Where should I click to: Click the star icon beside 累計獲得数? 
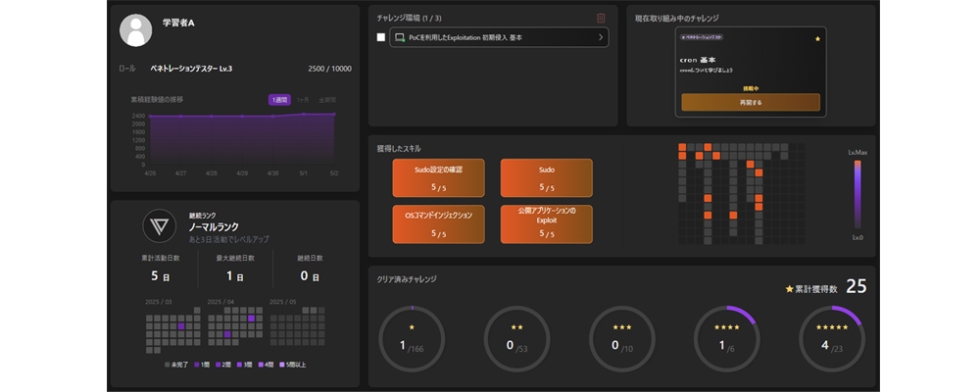point(789,289)
